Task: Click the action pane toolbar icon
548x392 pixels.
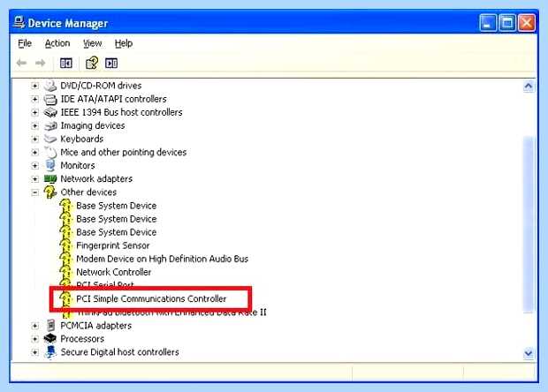Action: coord(111,64)
